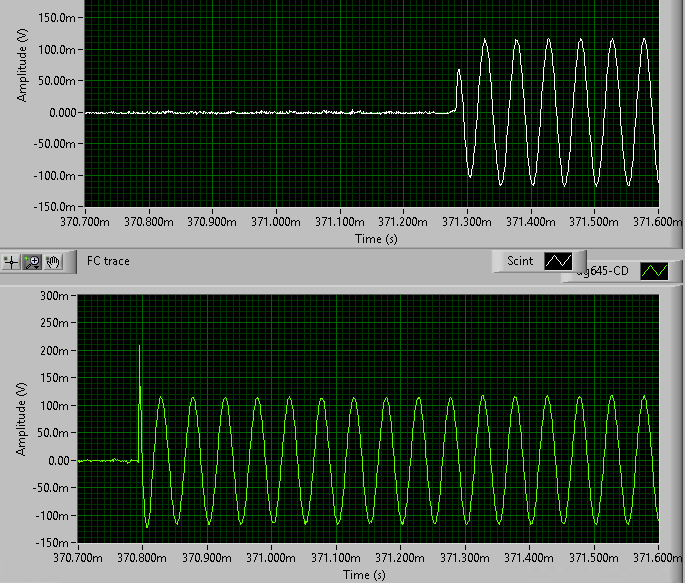This screenshot has height=583, width=685.
Task: Edit bottom graph 371.600m X-axis end value
Action: (x=657, y=558)
